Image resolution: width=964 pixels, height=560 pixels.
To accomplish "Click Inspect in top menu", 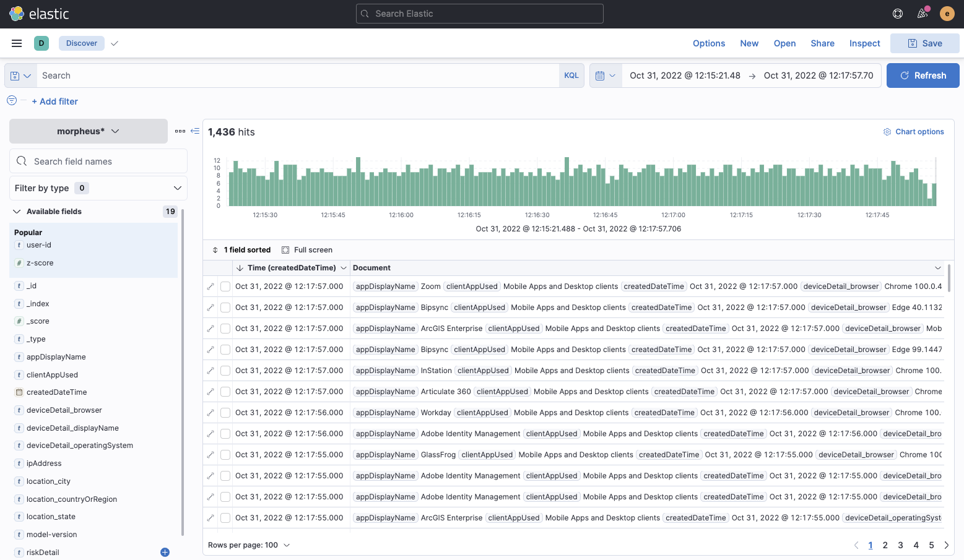I will pyautogui.click(x=864, y=43).
